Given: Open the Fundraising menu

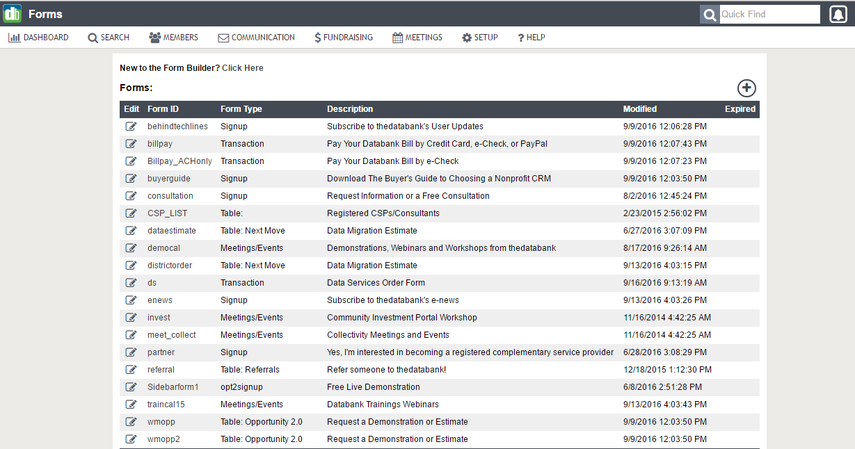Looking at the screenshot, I should pyautogui.click(x=344, y=38).
